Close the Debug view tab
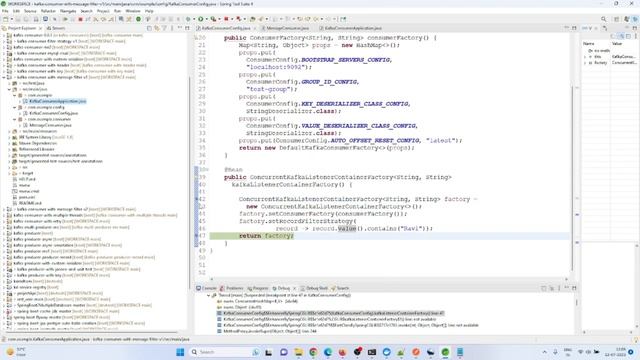 pyautogui.click(x=294, y=288)
